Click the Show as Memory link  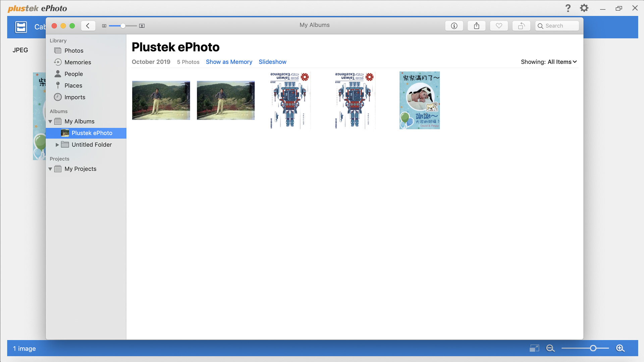pos(229,62)
